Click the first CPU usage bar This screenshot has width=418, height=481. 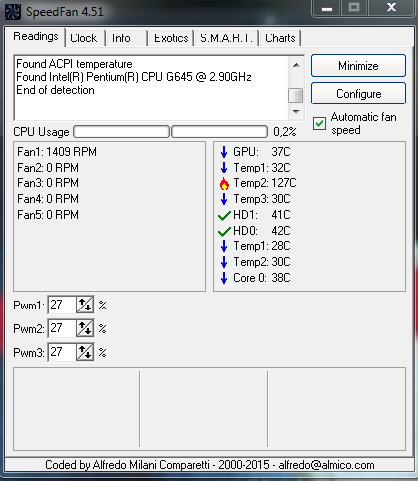[x=121, y=132]
